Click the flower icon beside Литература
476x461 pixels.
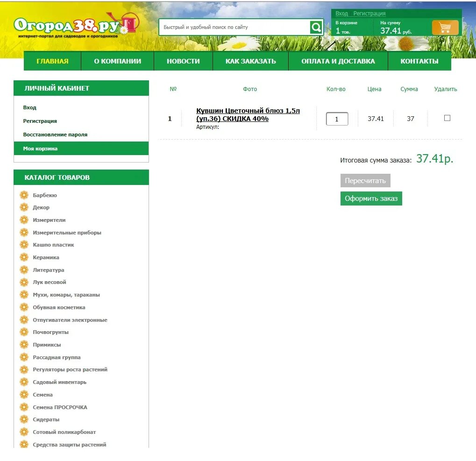pos(24,270)
